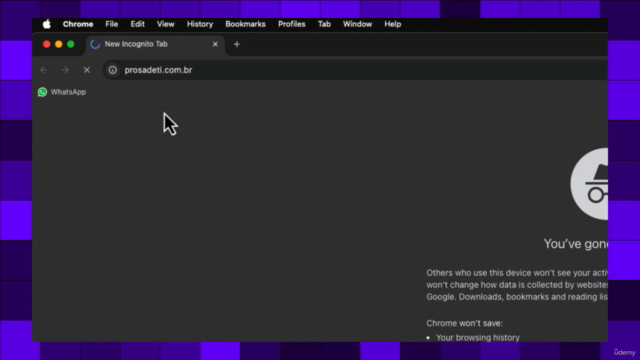640x360 pixels.
Task: Close the New Incognito Tab
Action: coord(215,44)
